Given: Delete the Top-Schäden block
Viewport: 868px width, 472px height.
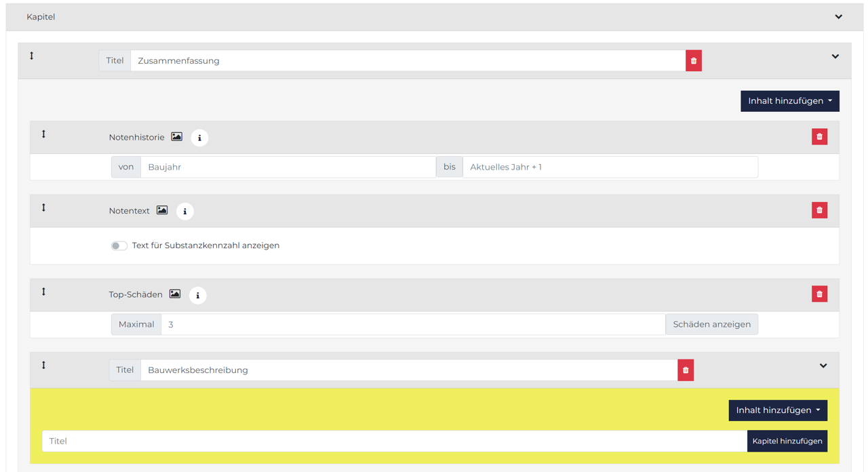Looking at the screenshot, I should (819, 294).
